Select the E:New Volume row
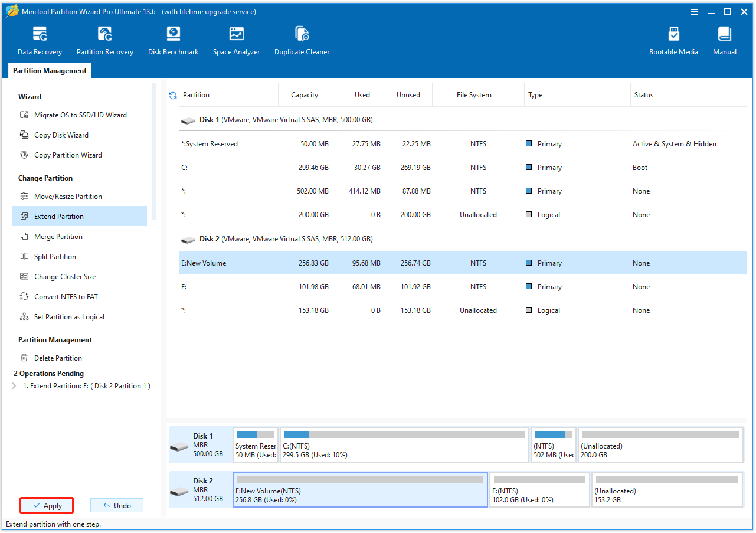Image resolution: width=756 pixels, height=533 pixels. (463, 263)
